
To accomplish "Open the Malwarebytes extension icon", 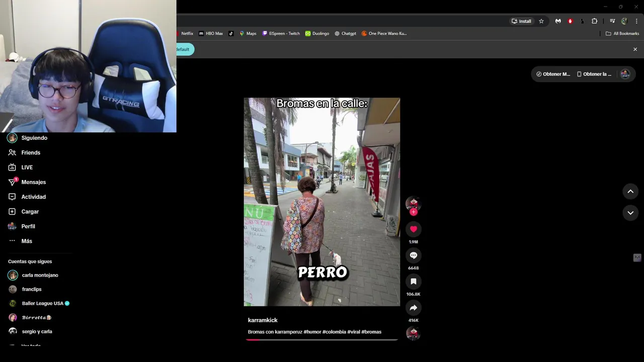I will (x=558, y=21).
